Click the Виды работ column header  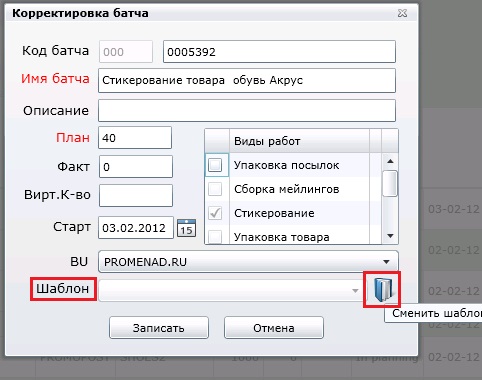click(x=299, y=141)
